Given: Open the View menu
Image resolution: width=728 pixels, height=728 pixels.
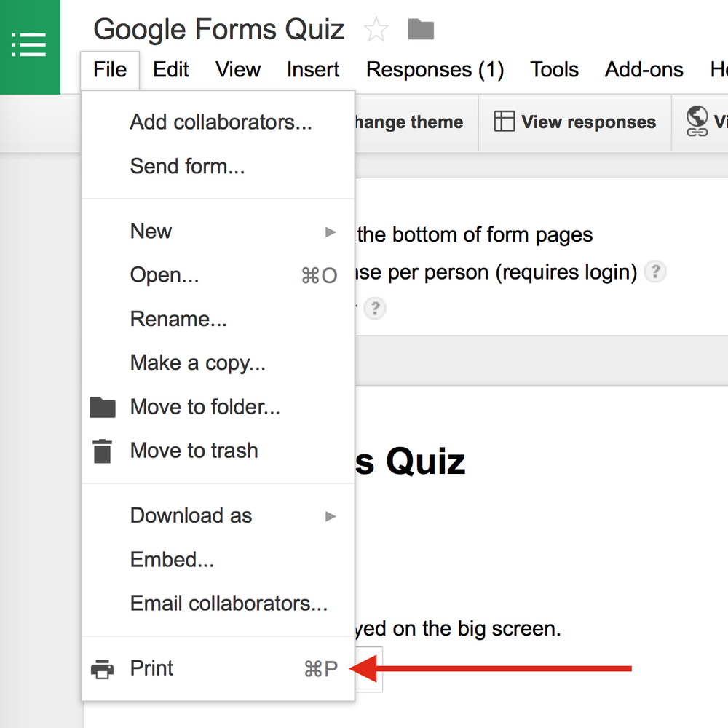Looking at the screenshot, I should pyautogui.click(x=238, y=70).
